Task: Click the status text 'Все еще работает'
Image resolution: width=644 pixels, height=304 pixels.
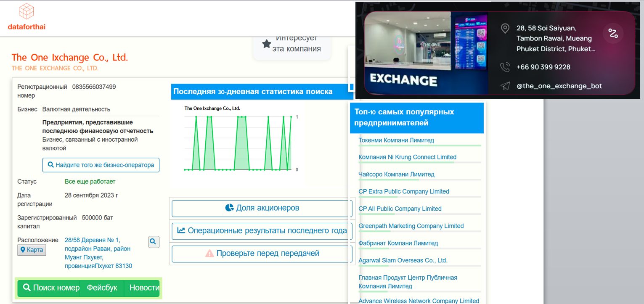Action: [90, 182]
